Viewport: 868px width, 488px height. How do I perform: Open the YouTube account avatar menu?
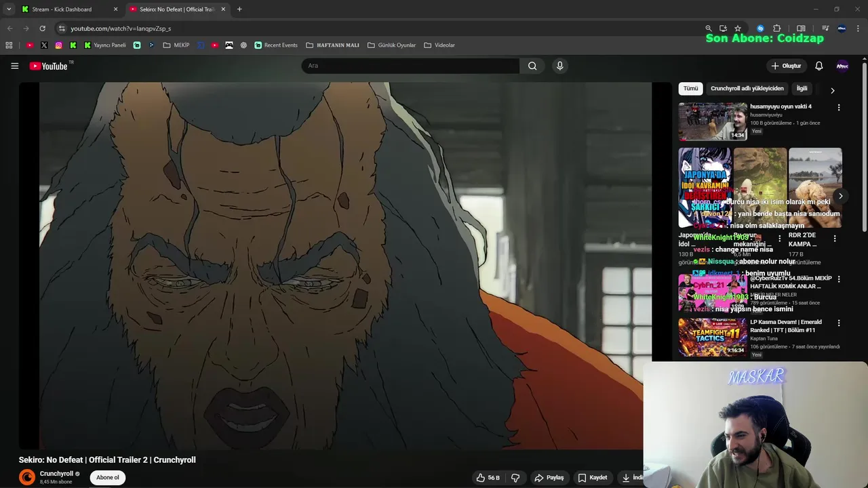pyautogui.click(x=842, y=66)
